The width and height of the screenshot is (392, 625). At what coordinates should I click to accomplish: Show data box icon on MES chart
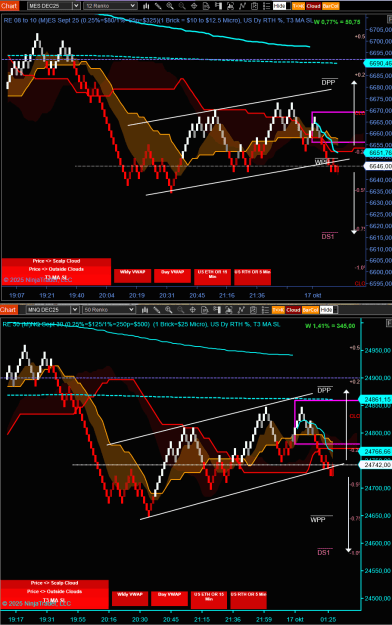(x=206, y=6)
